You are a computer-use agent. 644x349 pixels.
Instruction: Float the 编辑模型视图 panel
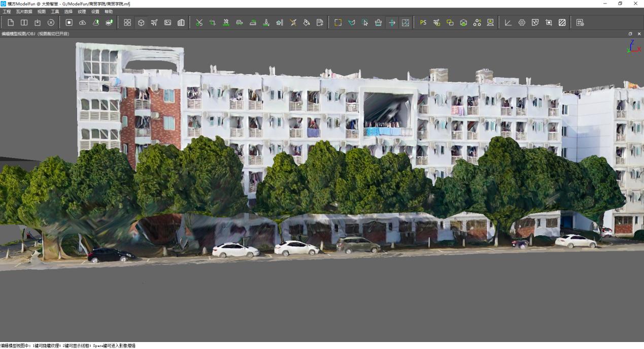pos(630,34)
